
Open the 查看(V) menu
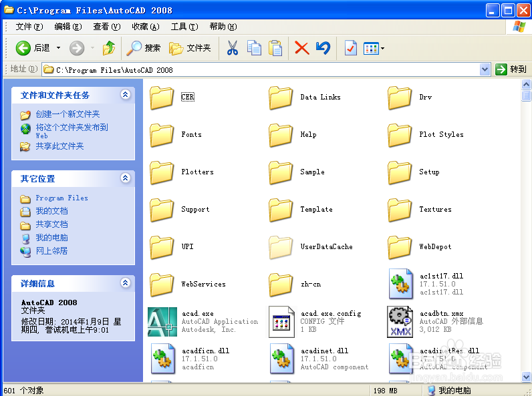tap(106, 27)
